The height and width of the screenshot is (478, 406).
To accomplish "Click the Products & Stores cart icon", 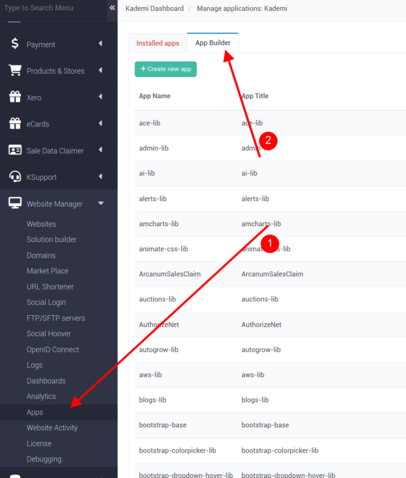I will (15, 70).
